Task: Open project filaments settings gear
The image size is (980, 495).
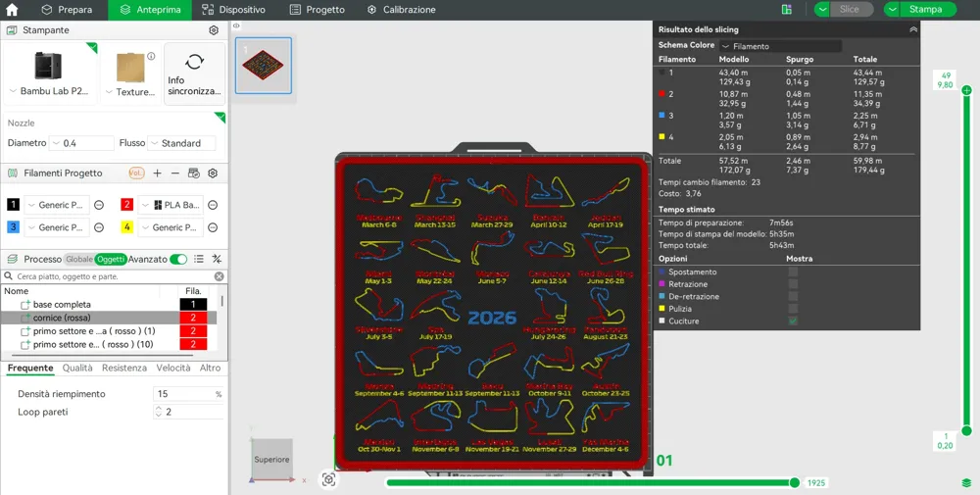Action: 213,173
